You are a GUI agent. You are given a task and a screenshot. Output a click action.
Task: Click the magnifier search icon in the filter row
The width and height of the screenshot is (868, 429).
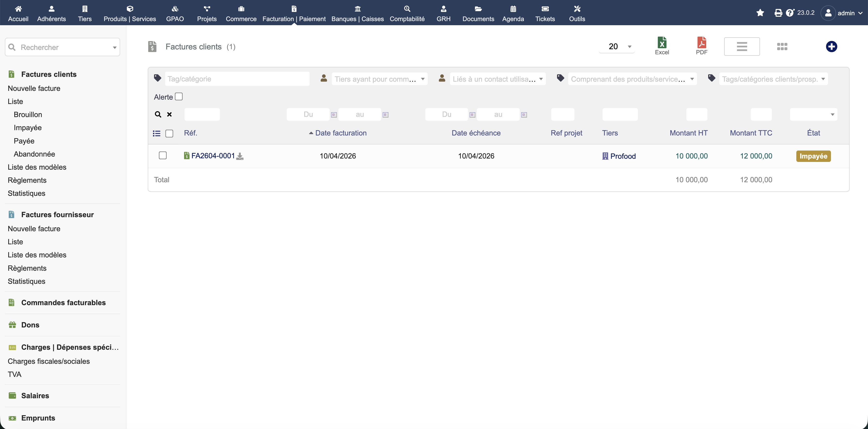click(158, 114)
